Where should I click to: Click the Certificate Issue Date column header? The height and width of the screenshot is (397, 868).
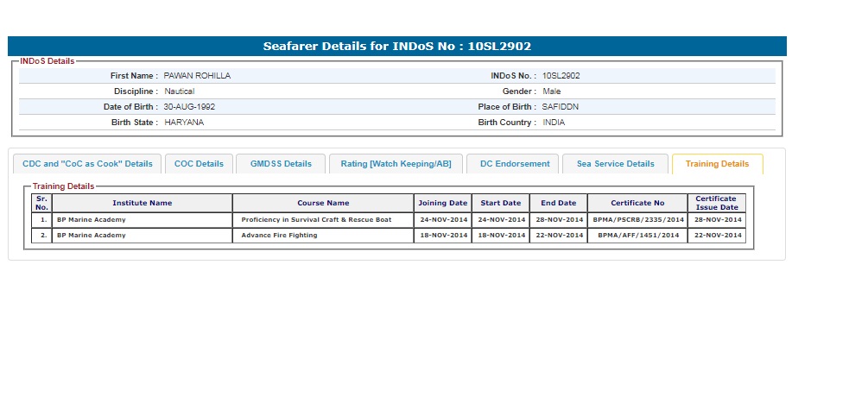click(x=717, y=203)
